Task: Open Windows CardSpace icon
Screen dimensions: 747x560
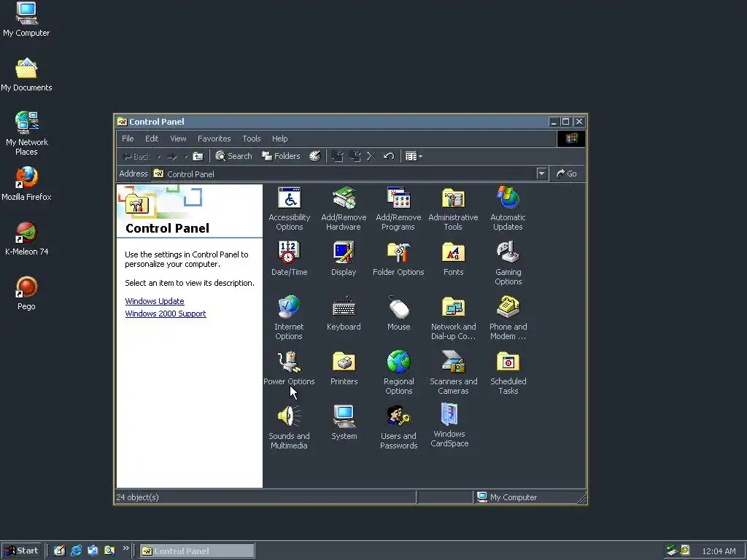Action: click(x=449, y=426)
